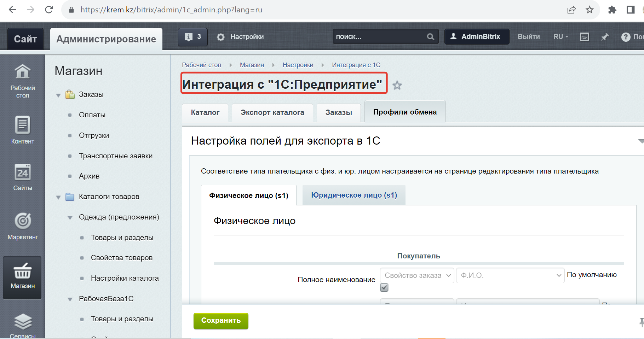
Task: Open the browser extensions puzzle icon
Action: click(612, 10)
